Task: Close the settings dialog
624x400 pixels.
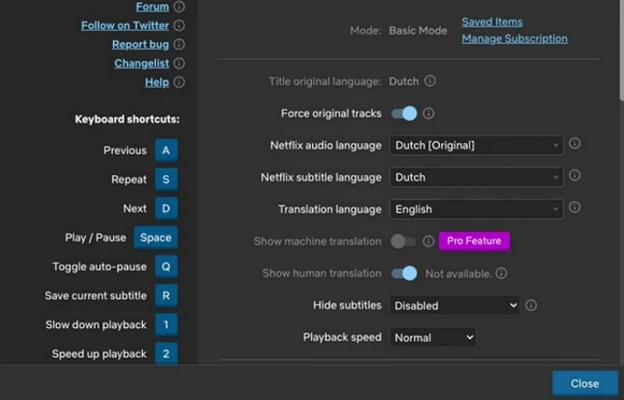Action: coord(585,383)
